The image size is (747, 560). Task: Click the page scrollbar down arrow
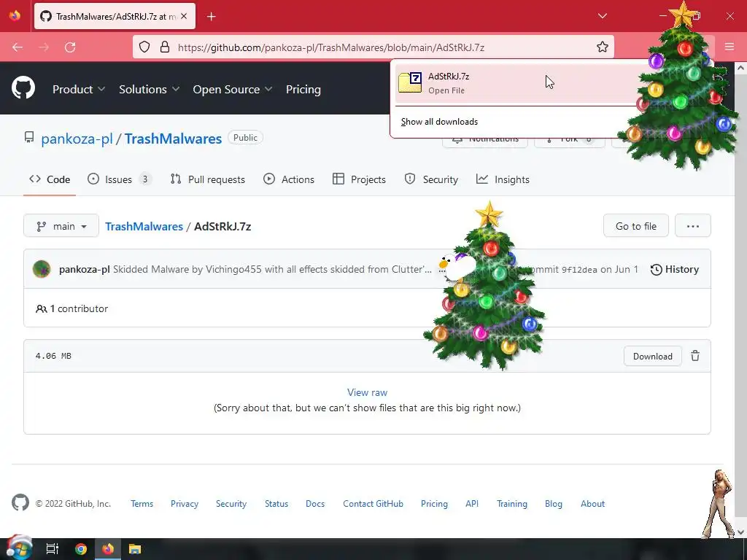coord(740,532)
